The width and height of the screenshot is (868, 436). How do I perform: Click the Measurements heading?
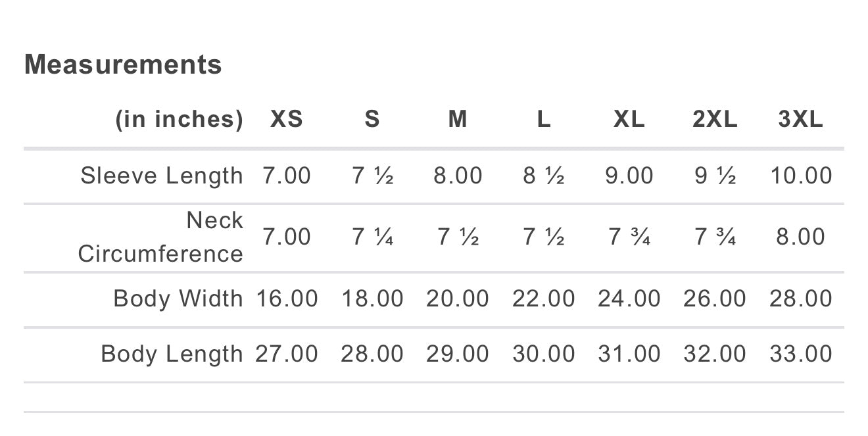pos(123,64)
